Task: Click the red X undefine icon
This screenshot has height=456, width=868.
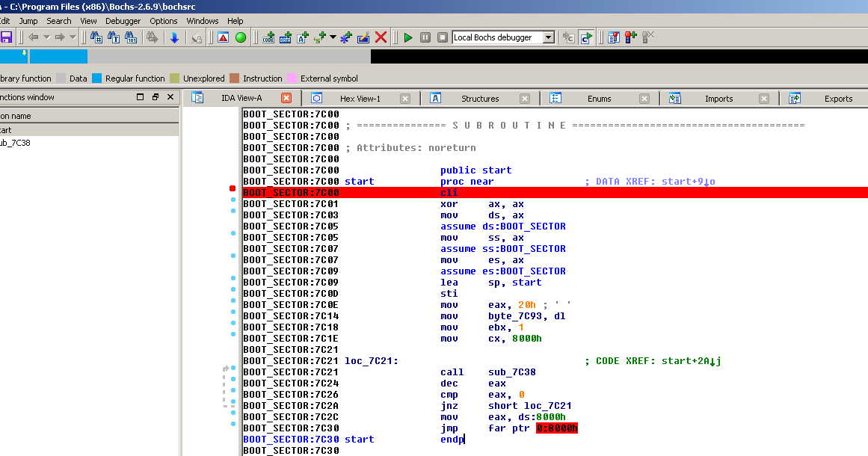Action: pyautogui.click(x=381, y=36)
